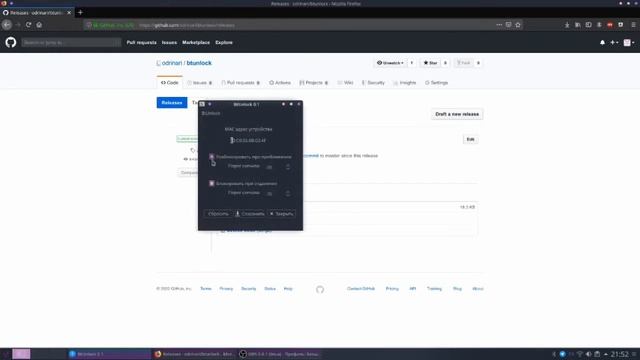The height and width of the screenshot is (360, 640).
Task: Go back with the Firefox back arrow
Action: [x=7, y=25]
